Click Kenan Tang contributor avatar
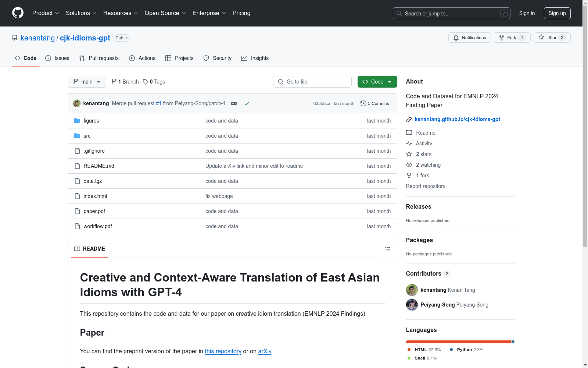588x368 pixels. coord(412,290)
